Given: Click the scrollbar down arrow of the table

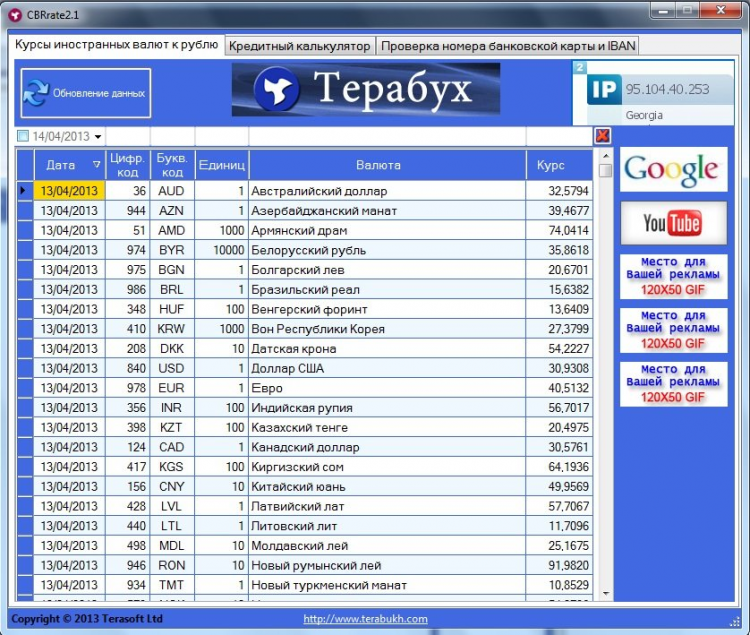Looking at the screenshot, I should (x=606, y=594).
